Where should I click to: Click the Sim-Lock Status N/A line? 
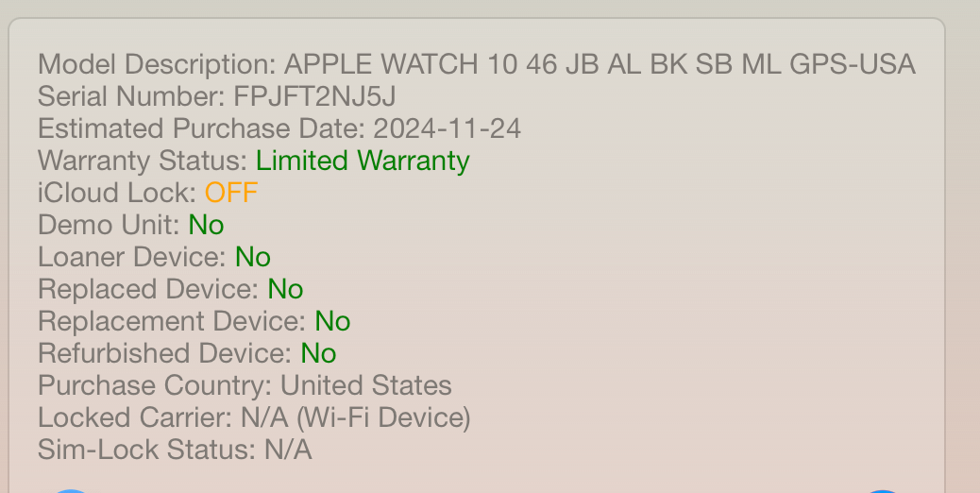click(175, 450)
